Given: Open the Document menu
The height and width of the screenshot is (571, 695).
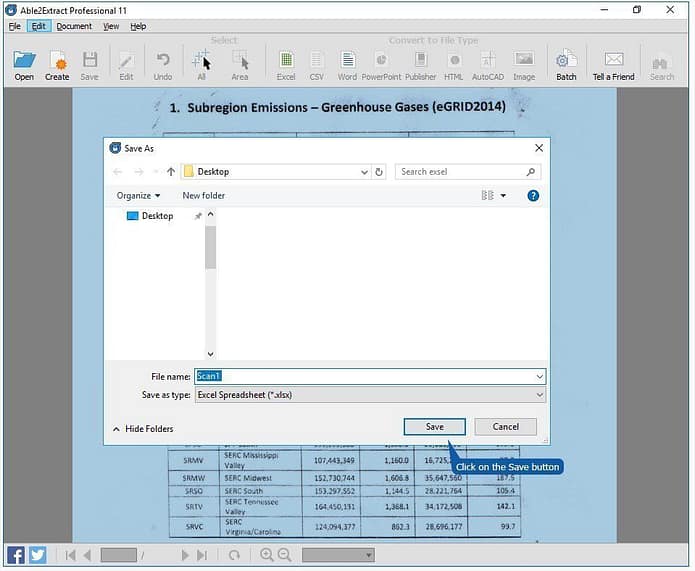Looking at the screenshot, I should click(x=74, y=26).
